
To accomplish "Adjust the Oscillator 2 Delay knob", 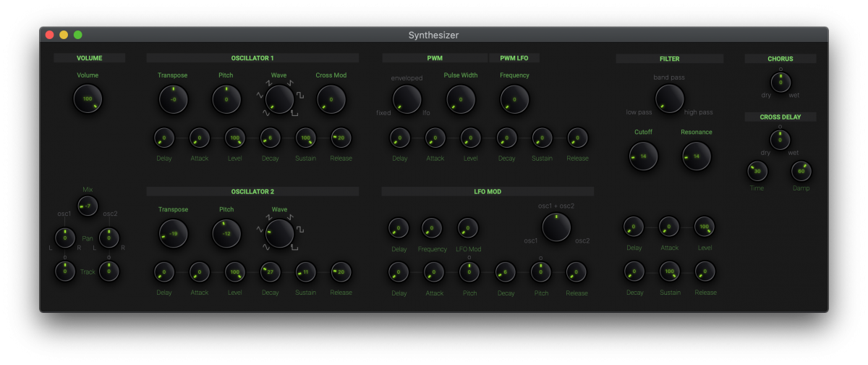I will pos(164,272).
